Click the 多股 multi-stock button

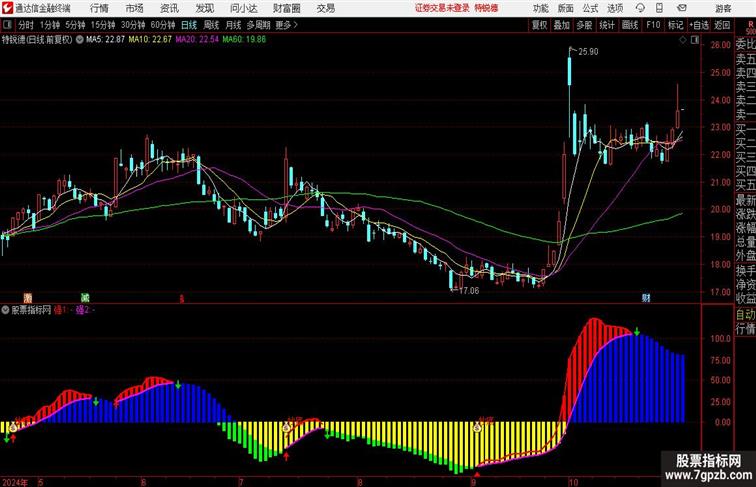coord(584,25)
